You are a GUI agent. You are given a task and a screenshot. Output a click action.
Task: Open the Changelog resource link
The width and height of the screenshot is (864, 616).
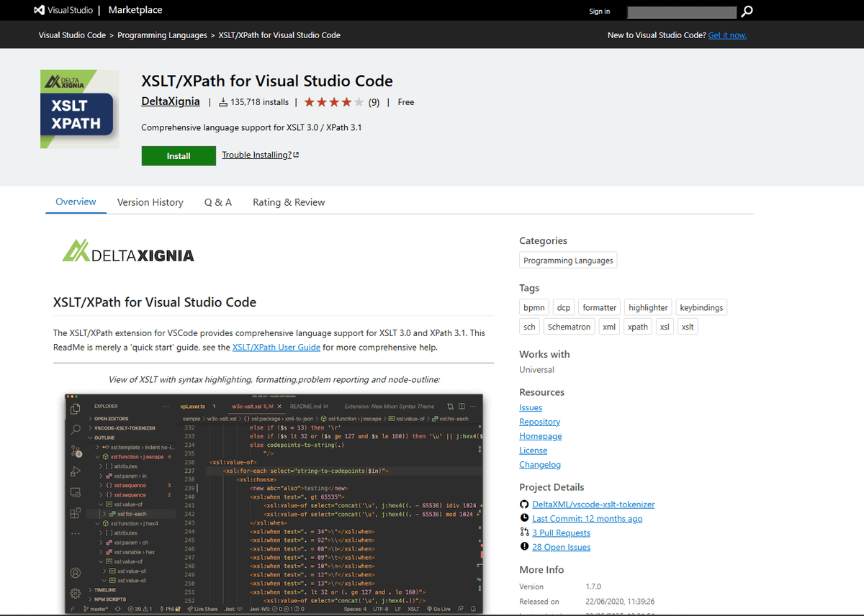click(540, 465)
